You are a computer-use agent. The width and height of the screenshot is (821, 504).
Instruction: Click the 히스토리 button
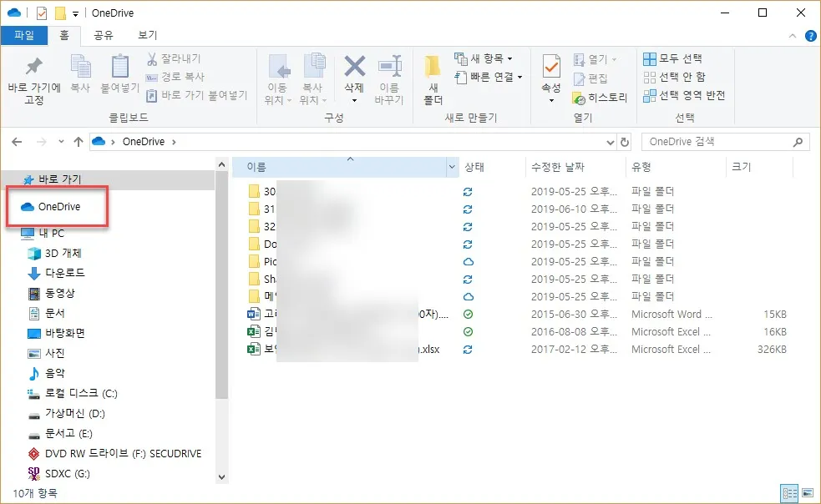pos(600,97)
